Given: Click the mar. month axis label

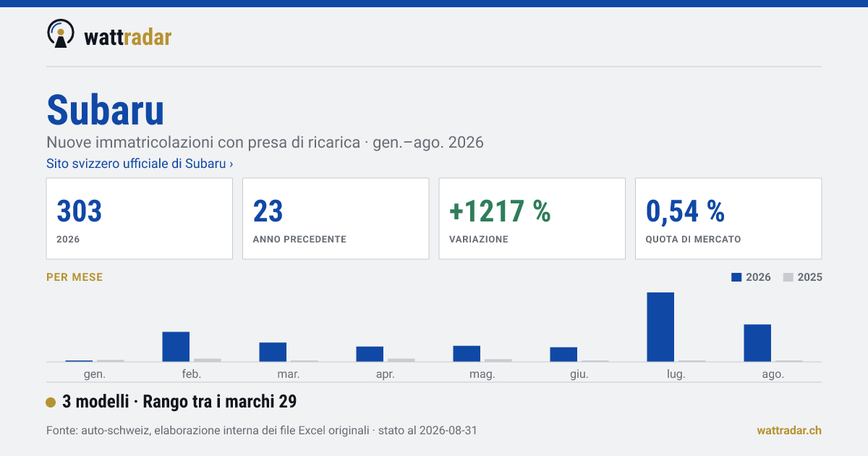Looking at the screenshot, I should pyautogui.click(x=289, y=374).
